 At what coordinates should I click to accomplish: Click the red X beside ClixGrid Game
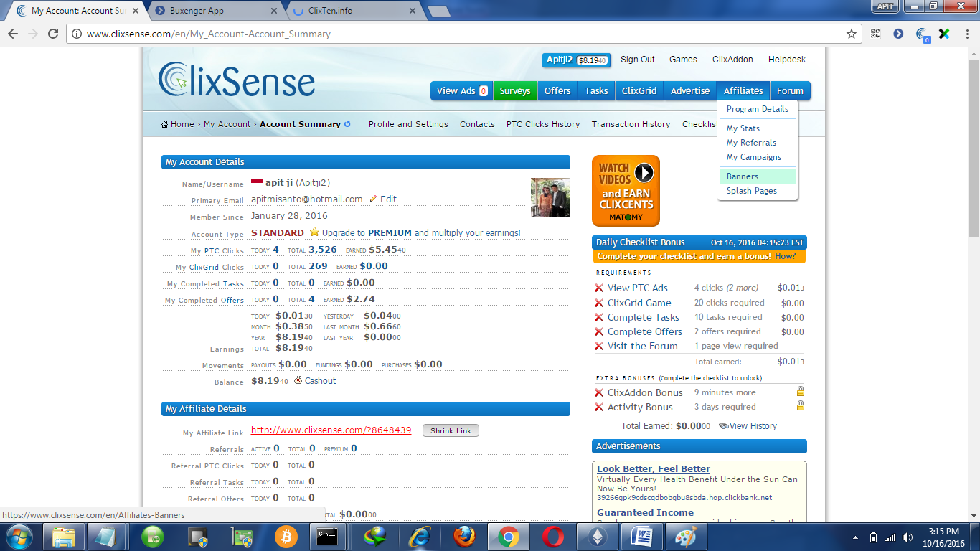pos(599,303)
